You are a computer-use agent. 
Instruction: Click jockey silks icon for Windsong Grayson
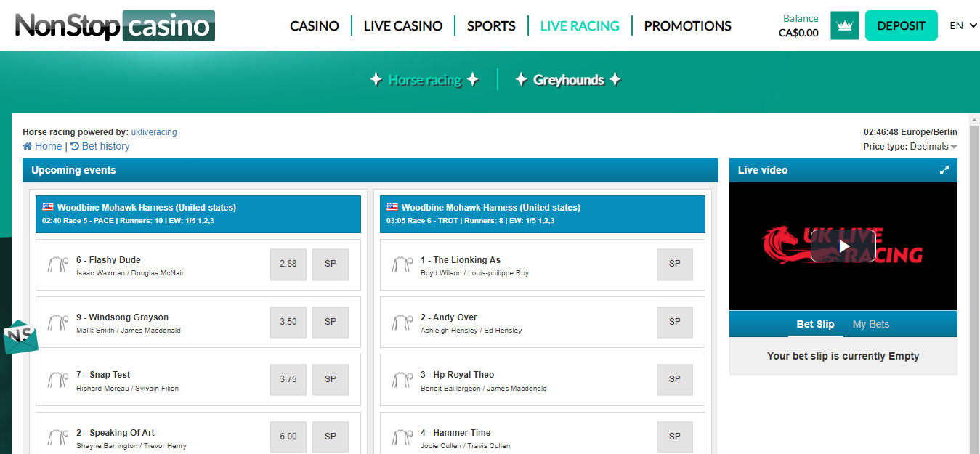coord(58,323)
